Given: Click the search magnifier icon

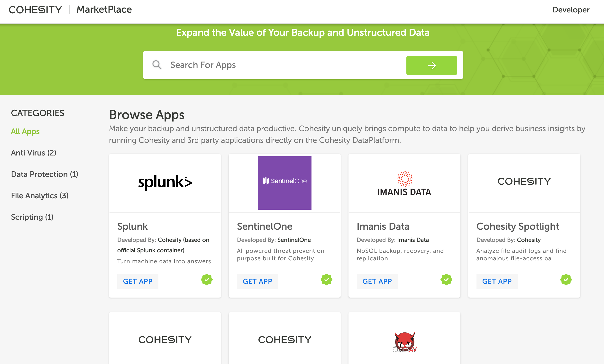Looking at the screenshot, I should click(x=157, y=65).
